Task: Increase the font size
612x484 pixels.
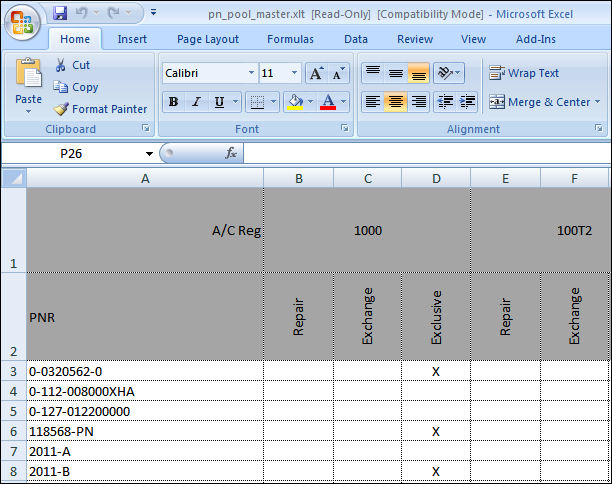Action: point(316,73)
